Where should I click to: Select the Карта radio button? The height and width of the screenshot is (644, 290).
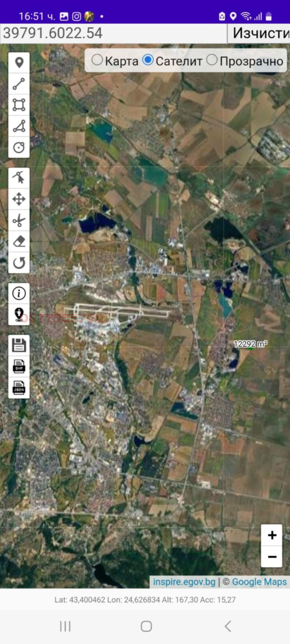point(97,60)
